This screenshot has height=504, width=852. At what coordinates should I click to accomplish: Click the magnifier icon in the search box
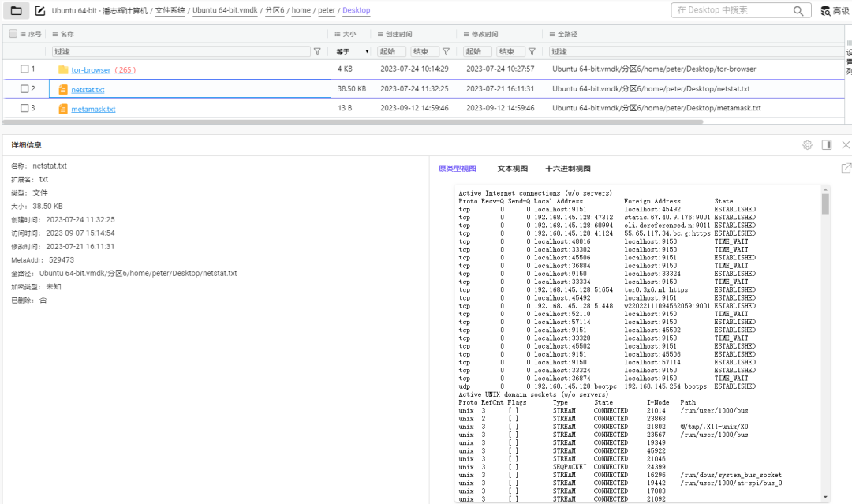(798, 10)
